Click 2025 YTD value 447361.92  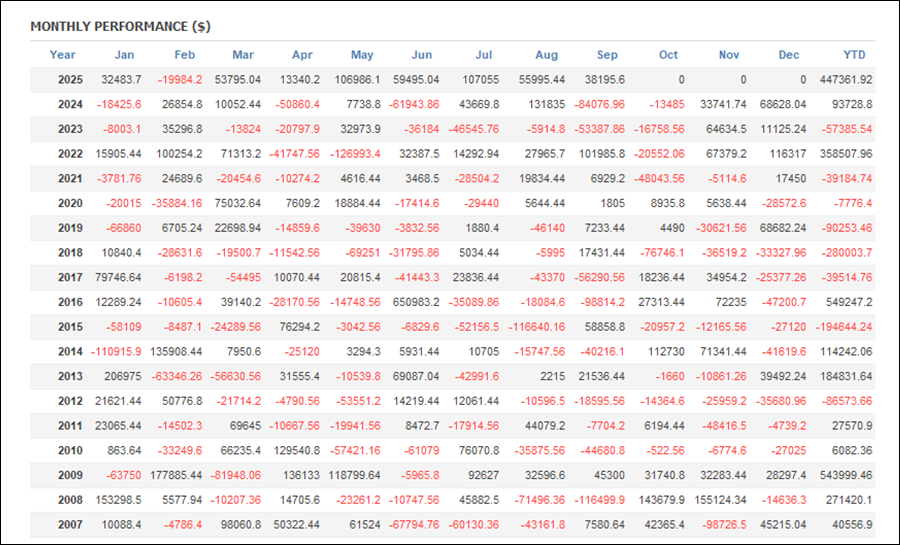coord(844,80)
